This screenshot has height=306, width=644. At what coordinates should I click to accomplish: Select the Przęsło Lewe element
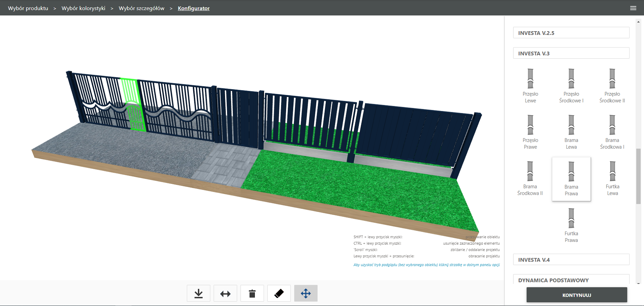[530, 86]
